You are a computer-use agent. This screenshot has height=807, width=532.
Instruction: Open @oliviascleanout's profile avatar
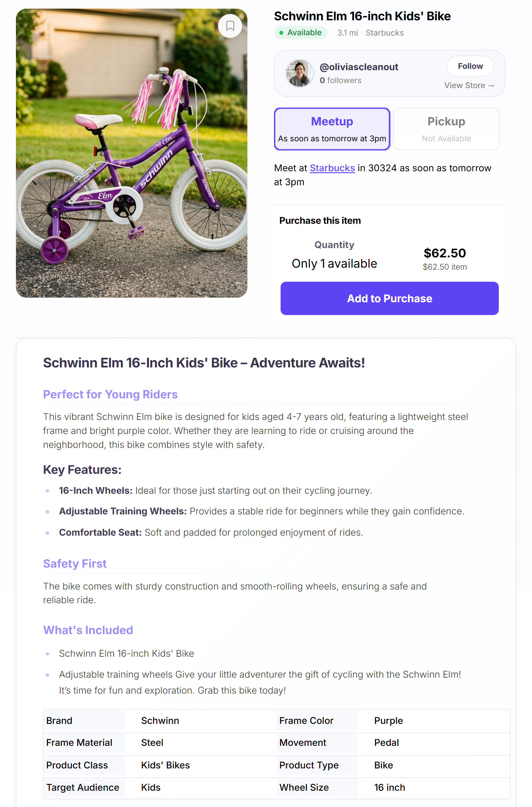pos(300,73)
